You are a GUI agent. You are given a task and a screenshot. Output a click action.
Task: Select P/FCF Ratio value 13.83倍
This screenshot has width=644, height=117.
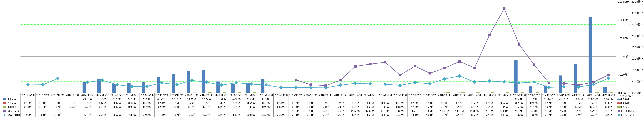(460, 111)
